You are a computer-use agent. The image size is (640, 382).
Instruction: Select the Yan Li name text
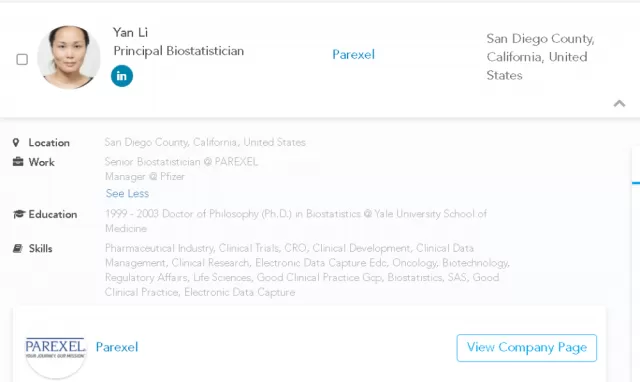131,32
